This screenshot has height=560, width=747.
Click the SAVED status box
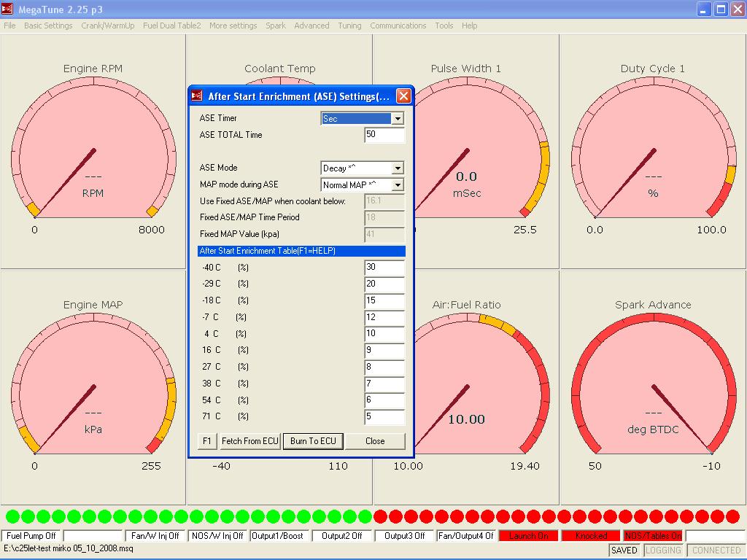tap(624, 550)
